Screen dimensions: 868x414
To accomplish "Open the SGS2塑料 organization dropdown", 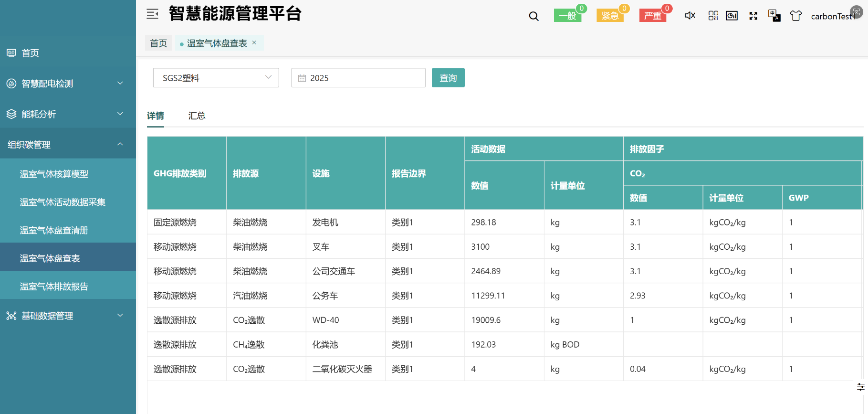I will [x=216, y=78].
